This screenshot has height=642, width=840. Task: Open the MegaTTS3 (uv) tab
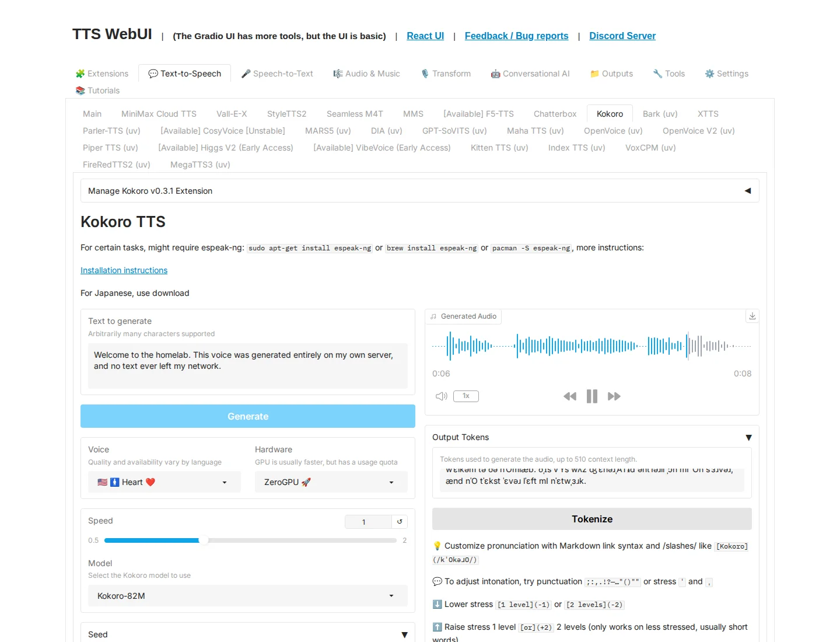(200, 165)
